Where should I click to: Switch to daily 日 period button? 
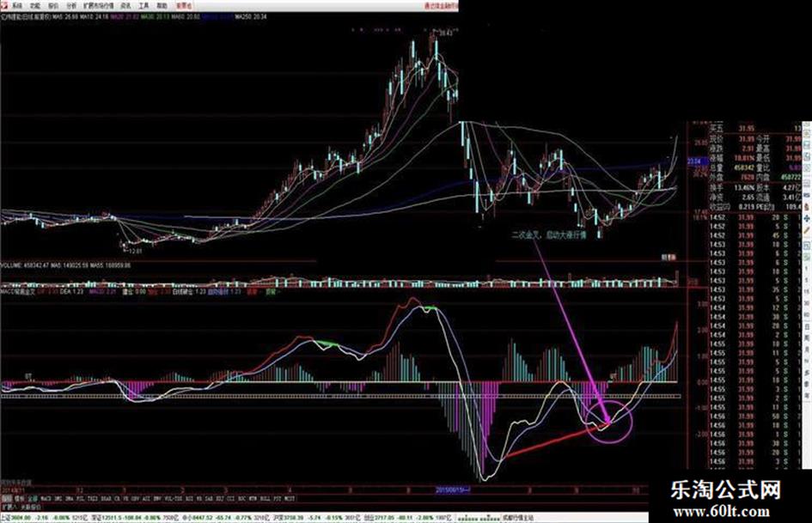pyautogui.click(x=806, y=327)
